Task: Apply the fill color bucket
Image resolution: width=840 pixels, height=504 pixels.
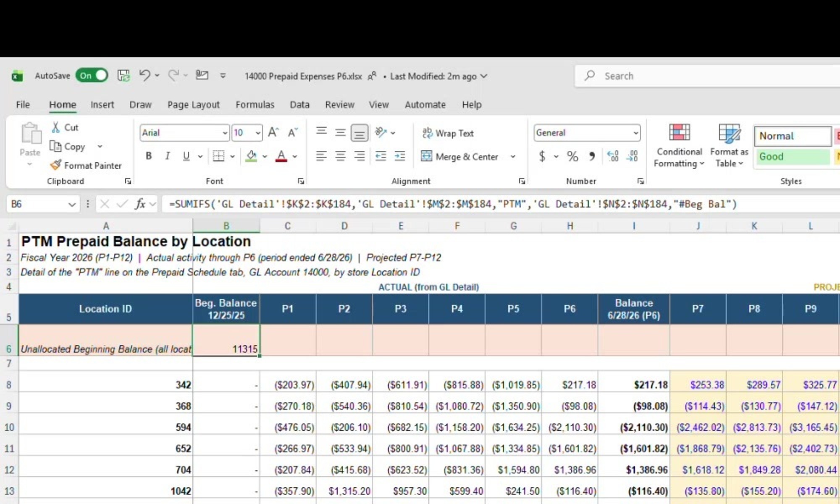Action: click(252, 156)
